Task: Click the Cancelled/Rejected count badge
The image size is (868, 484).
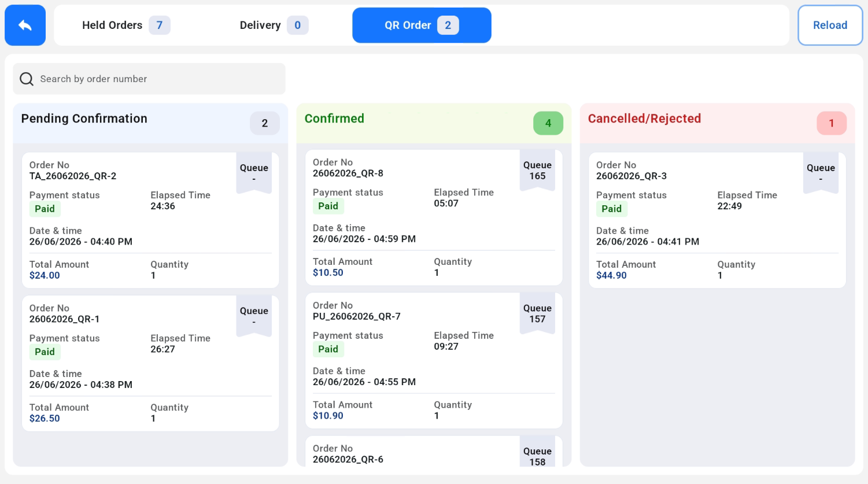Action: point(832,123)
